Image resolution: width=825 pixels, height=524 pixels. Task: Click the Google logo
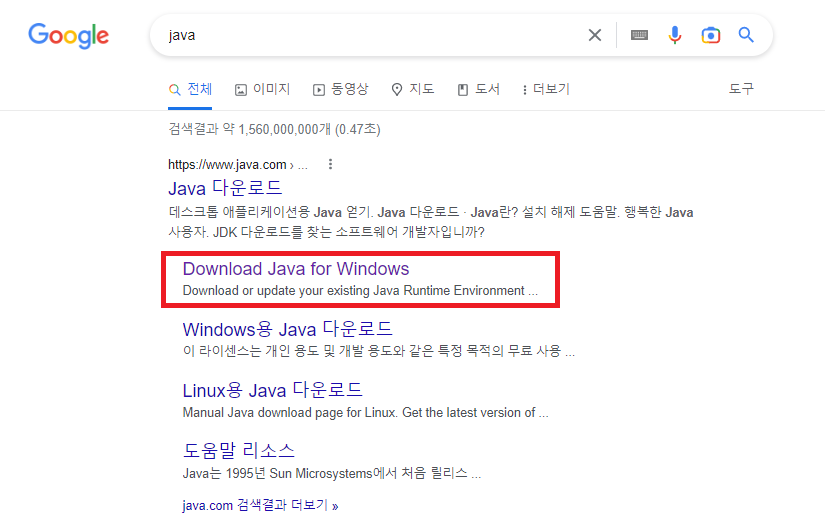click(x=68, y=35)
